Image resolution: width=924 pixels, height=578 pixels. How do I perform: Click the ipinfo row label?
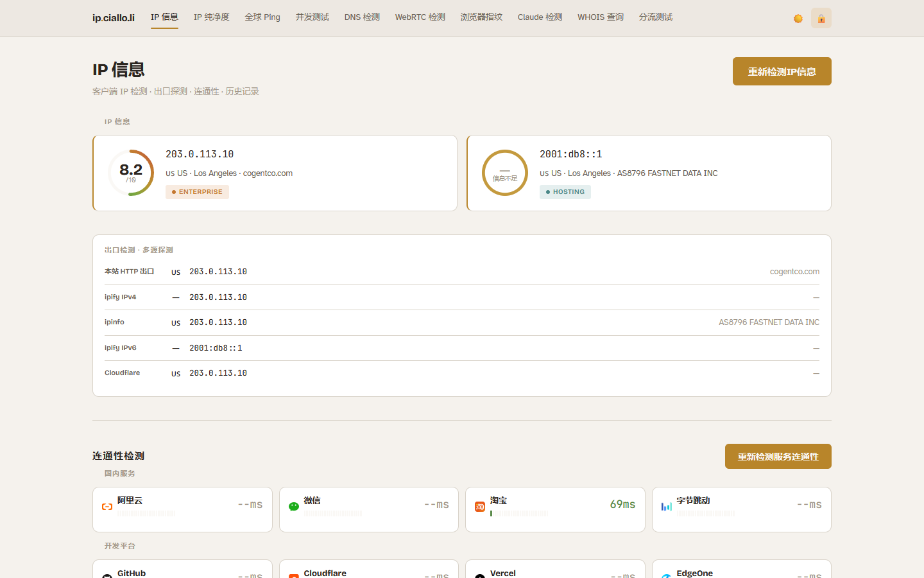click(114, 322)
